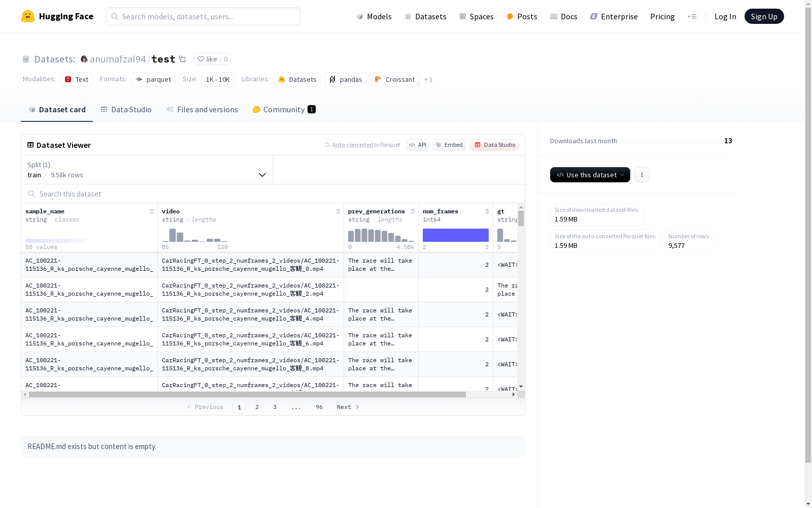Click the Log In link

(725, 16)
